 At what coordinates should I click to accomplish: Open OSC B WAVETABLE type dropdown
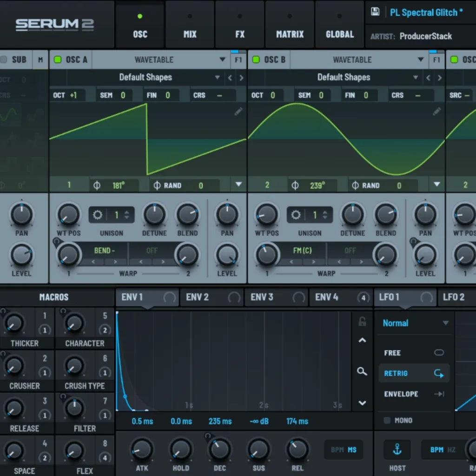tap(359, 59)
